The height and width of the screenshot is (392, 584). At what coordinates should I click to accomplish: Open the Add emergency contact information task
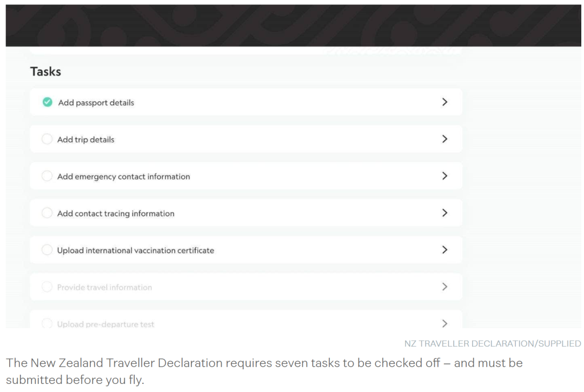tap(246, 176)
